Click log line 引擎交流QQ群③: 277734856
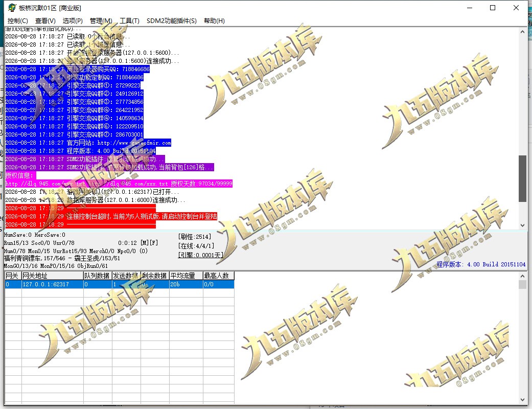 click(x=74, y=102)
